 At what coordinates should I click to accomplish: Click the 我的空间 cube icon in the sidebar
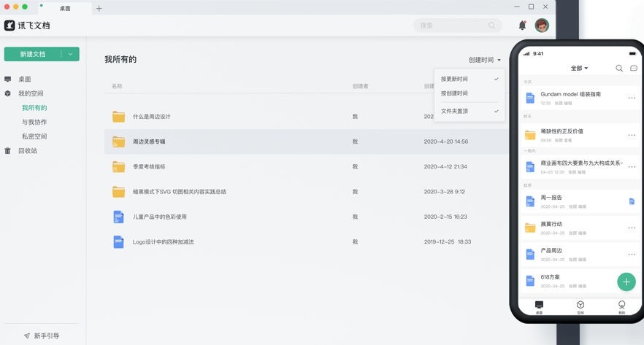(x=8, y=93)
